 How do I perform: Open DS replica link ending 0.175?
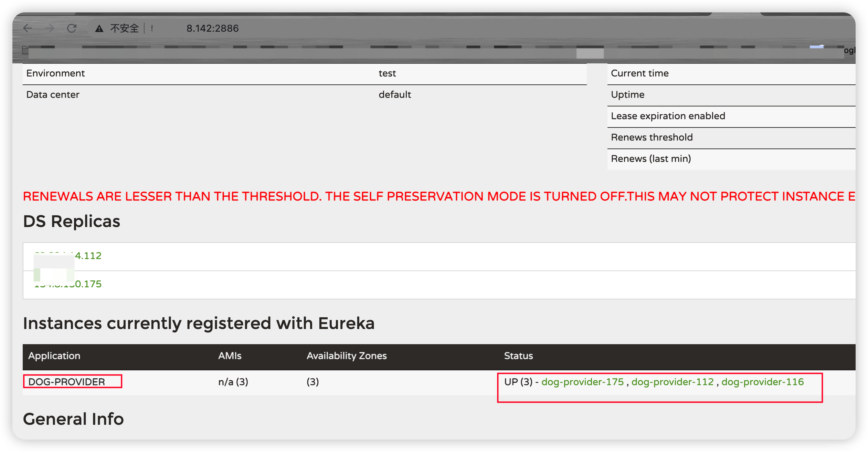pos(68,284)
